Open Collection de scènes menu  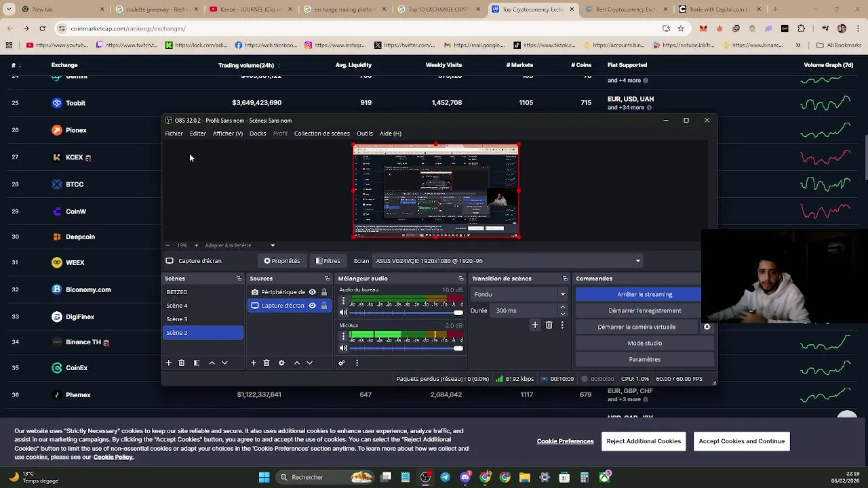(x=322, y=134)
